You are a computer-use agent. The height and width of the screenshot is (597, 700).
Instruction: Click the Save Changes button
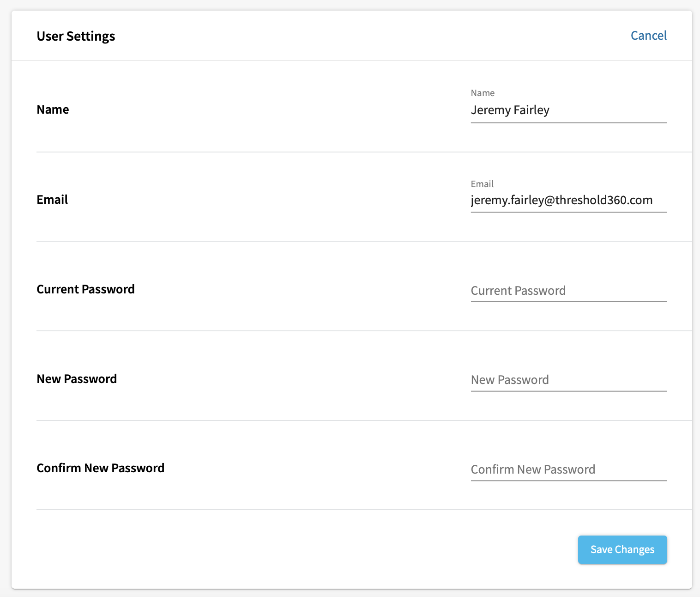pos(622,549)
